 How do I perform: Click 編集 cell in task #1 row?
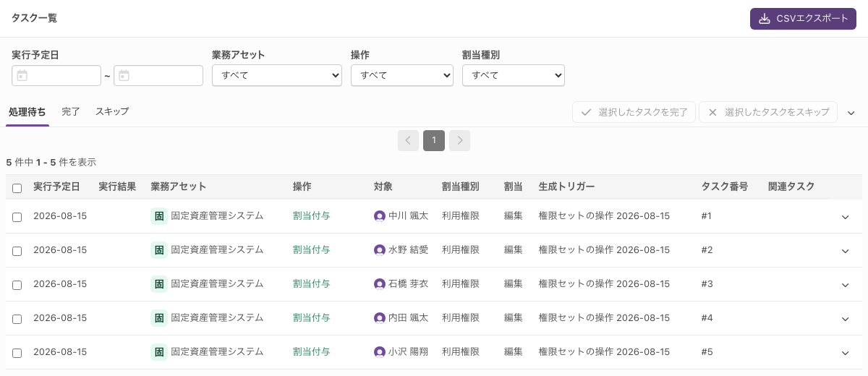[514, 216]
